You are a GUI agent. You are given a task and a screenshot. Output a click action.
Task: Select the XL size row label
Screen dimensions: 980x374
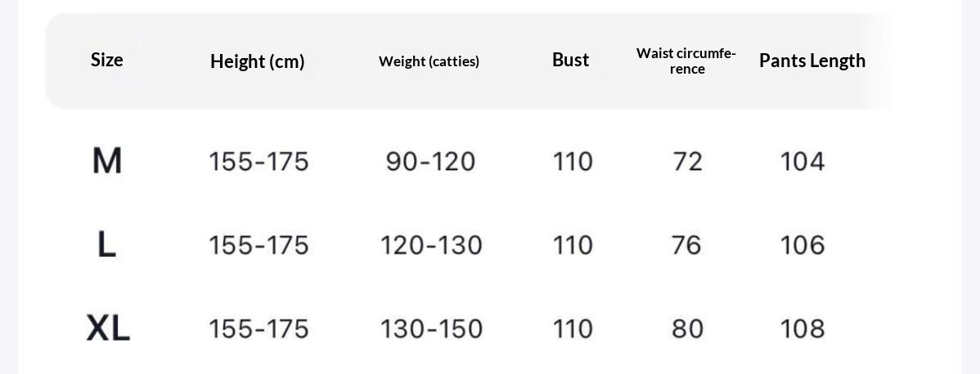[108, 328]
